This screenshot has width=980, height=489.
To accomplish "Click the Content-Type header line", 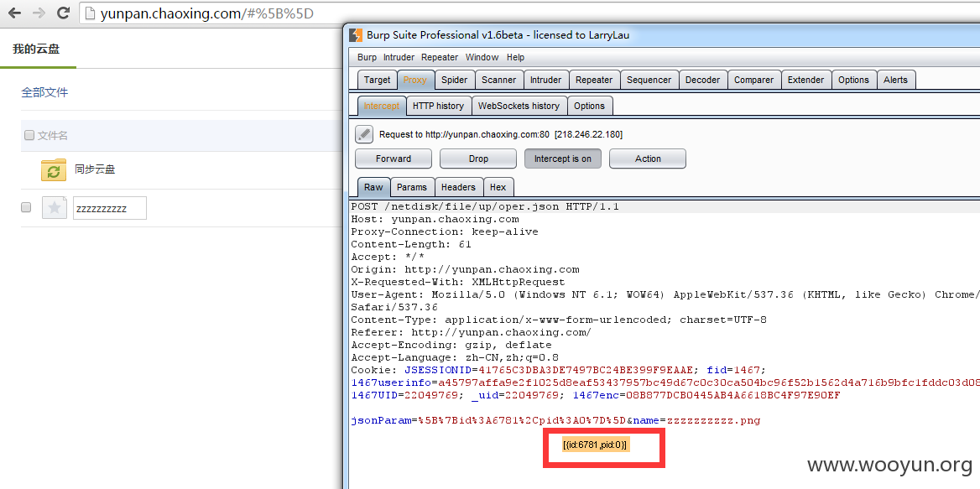I will pyautogui.click(x=559, y=320).
